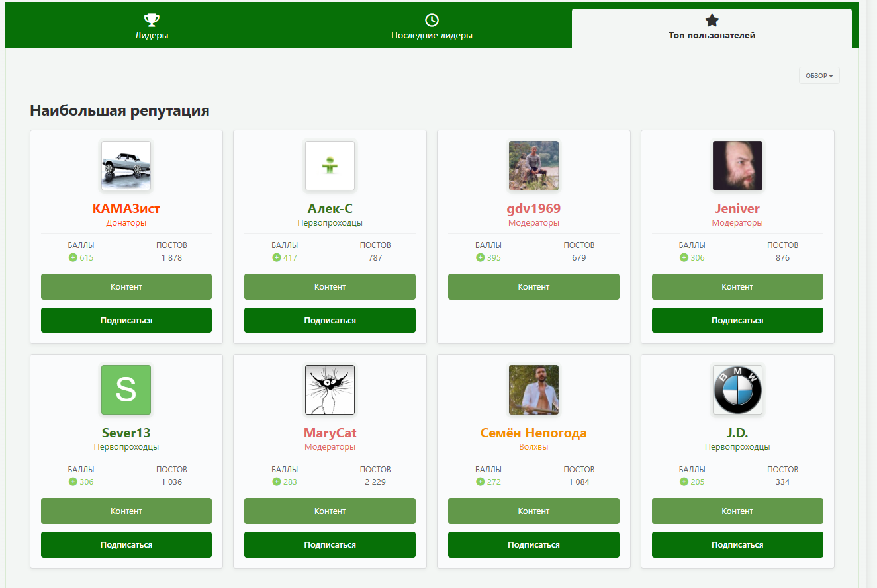Open the Алек-С profile name link
Viewport: 877px width, 588px height.
pos(330,209)
